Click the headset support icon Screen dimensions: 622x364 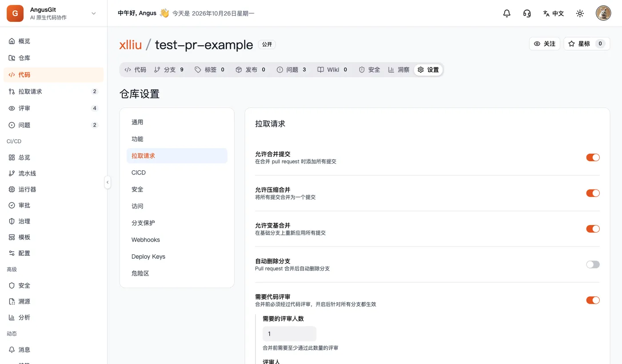pos(527,13)
